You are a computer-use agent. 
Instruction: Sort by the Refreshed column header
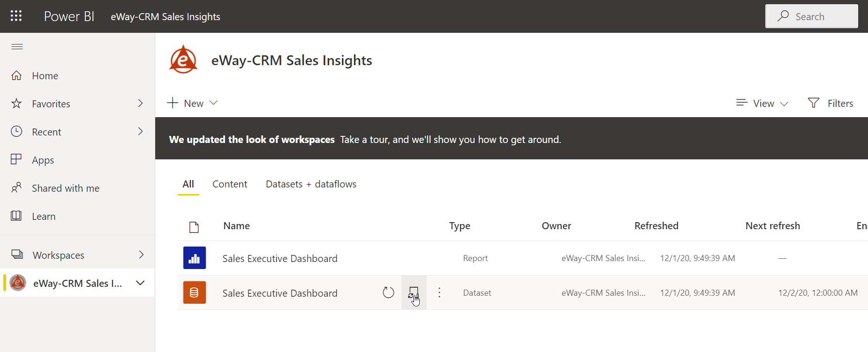click(657, 226)
